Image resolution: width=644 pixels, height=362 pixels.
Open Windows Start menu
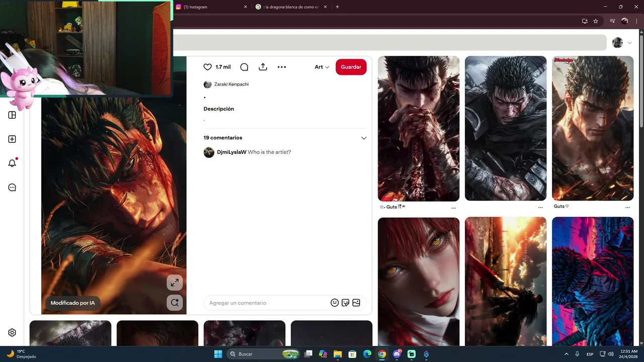pyautogui.click(x=218, y=354)
